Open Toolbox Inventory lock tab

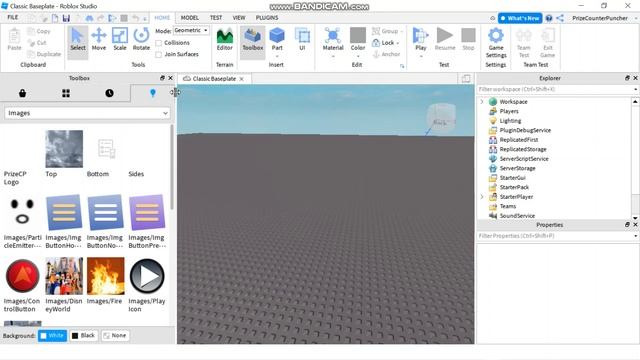point(22,93)
